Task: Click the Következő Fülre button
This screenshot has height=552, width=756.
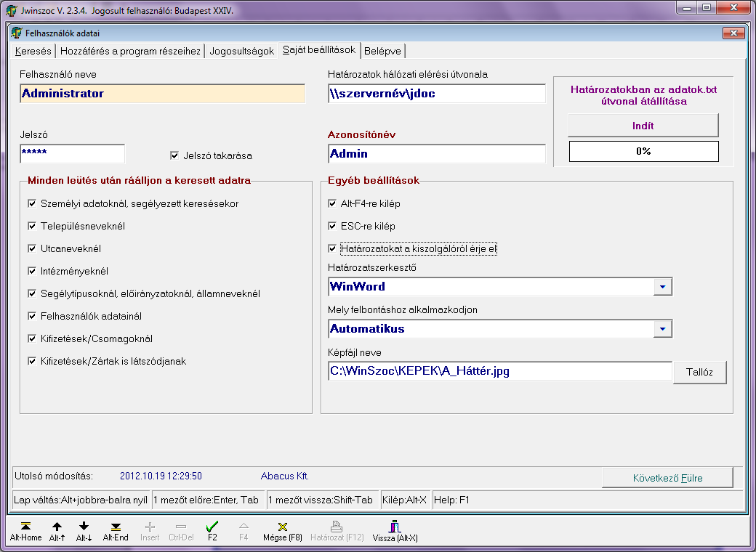Action: (x=668, y=478)
